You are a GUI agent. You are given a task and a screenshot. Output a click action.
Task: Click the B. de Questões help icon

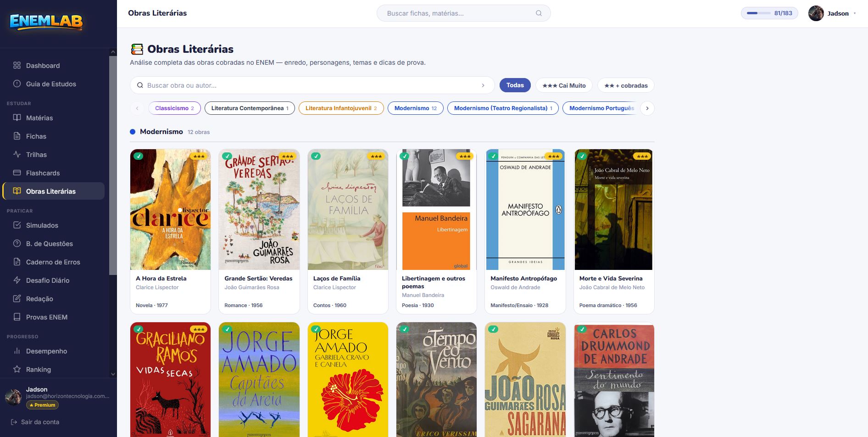17,243
